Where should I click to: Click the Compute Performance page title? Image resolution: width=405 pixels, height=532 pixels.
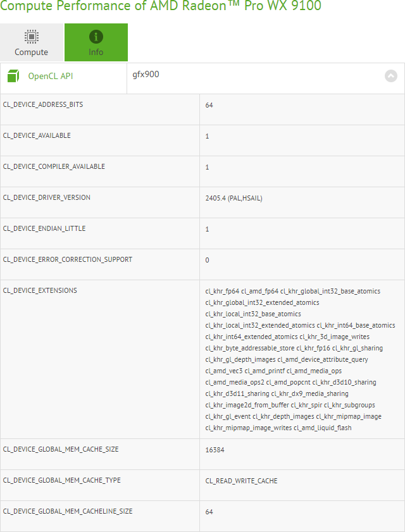161,7
